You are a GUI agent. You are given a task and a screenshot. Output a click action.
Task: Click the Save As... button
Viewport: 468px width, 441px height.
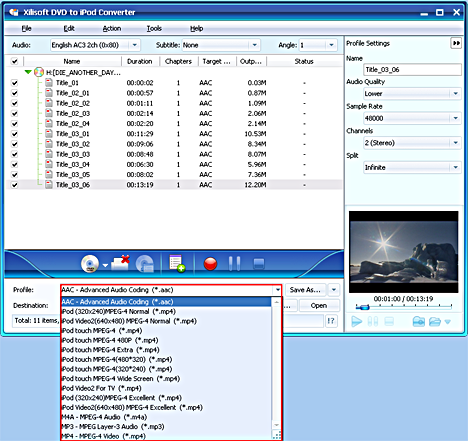(305, 290)
